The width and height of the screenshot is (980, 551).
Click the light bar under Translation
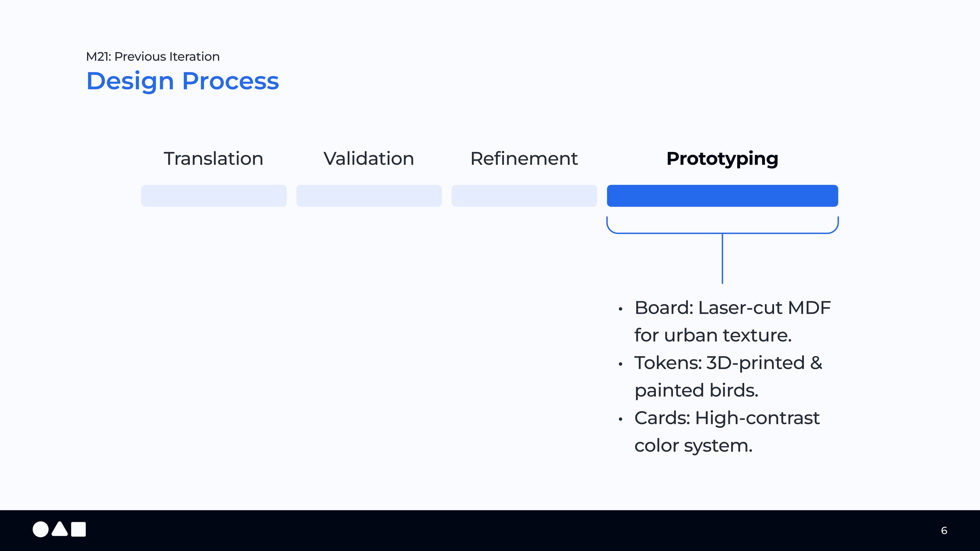pos(214,196)
